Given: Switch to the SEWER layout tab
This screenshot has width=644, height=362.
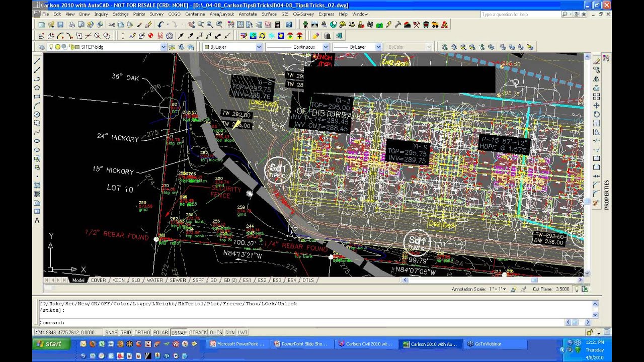Looking at the screenshot, I should pos(178,280).
